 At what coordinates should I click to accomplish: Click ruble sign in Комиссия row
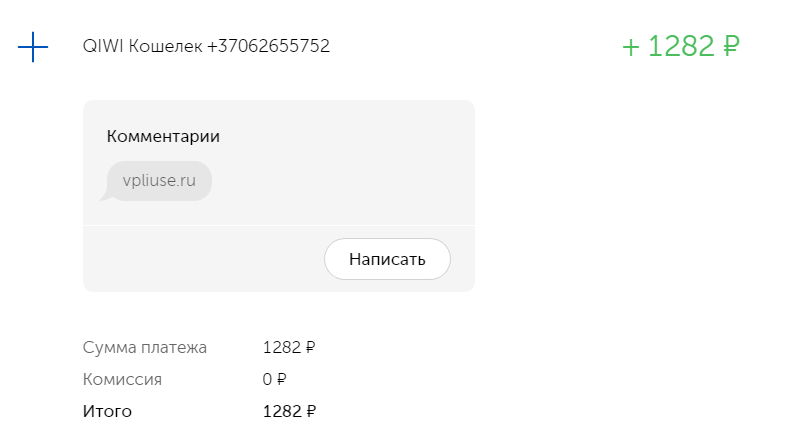[281, 379]
